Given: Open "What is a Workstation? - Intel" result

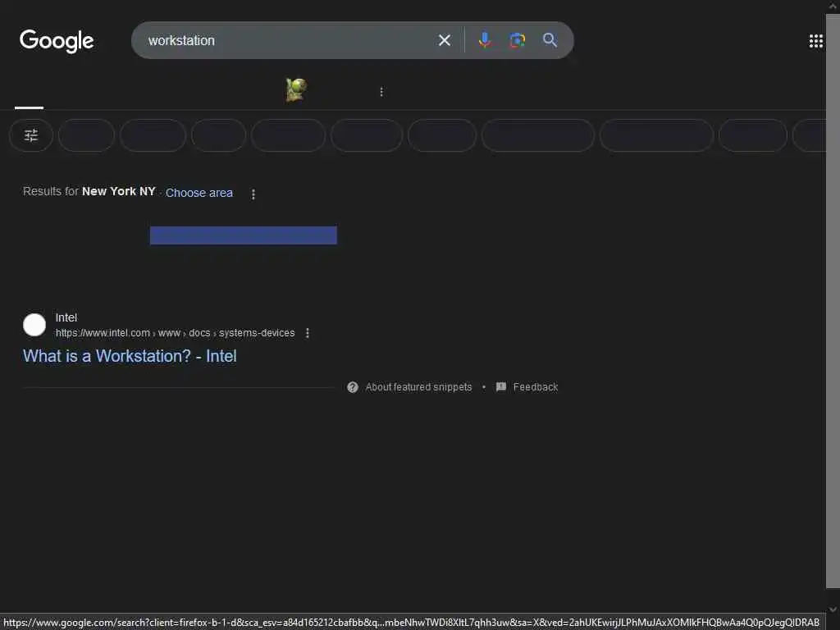Looking at the screenshot, I should [130, 356].
